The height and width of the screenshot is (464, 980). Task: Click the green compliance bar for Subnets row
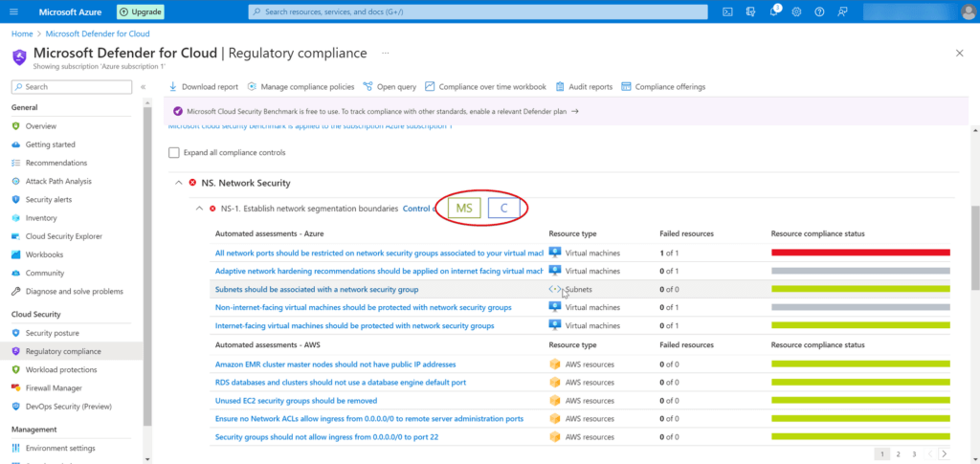(x=860, y=289)
